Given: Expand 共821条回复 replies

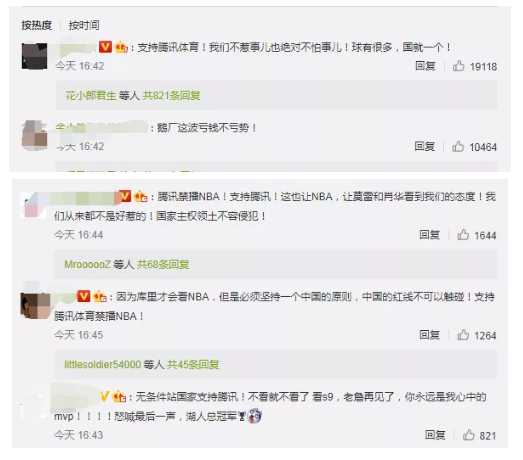Looking at the screenshot, I should point(171,96).
